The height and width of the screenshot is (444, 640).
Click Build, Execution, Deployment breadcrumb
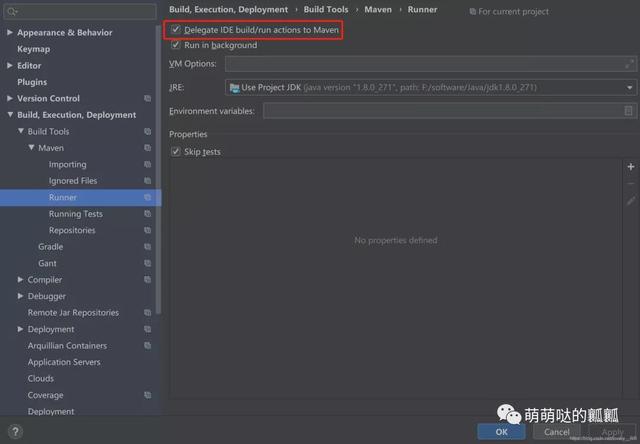[x=229, y=9]
